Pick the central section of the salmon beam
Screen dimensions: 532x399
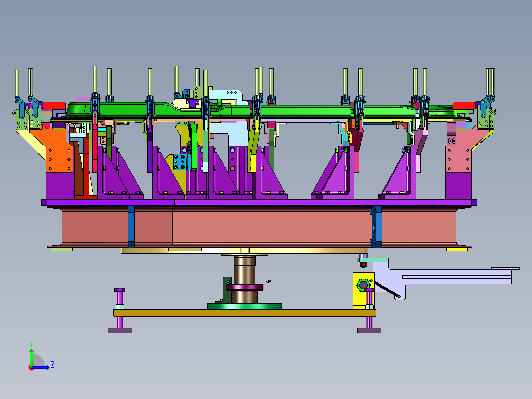271,227
